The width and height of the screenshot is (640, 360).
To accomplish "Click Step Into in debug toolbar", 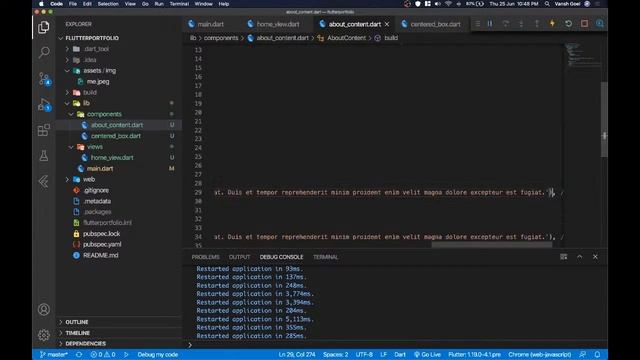I will click(x=521, y=24).
